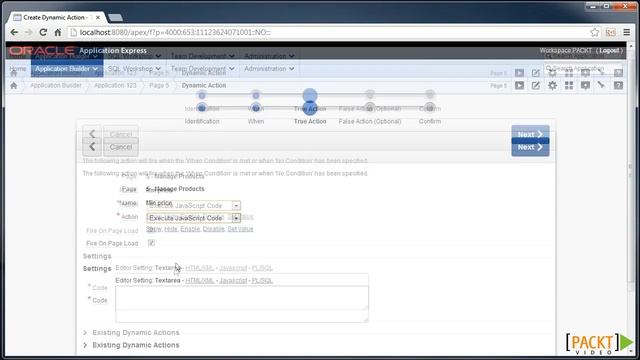
Task: Click the Logout link
Action: tap(609, 51)
